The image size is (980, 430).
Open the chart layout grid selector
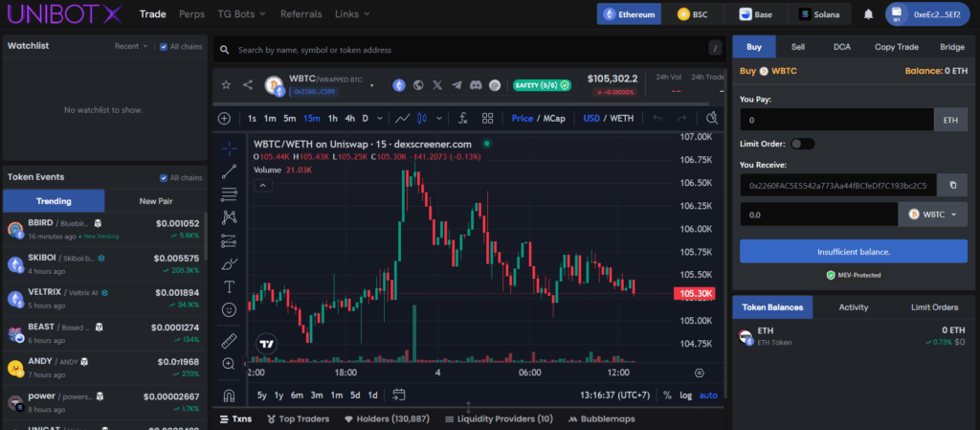487,118
